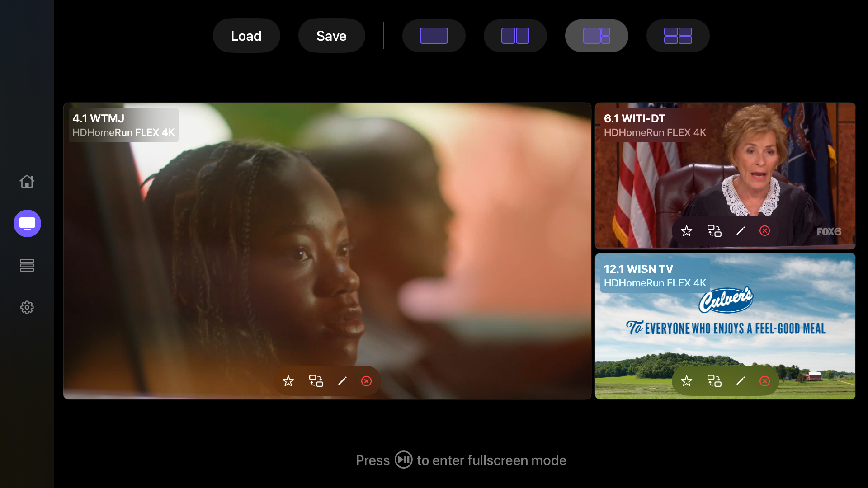The height and width of the screenshot is (488, 868).
Task: Open Settings gear in sidebar
Action: pyautogui.click(x=27, y=307)
